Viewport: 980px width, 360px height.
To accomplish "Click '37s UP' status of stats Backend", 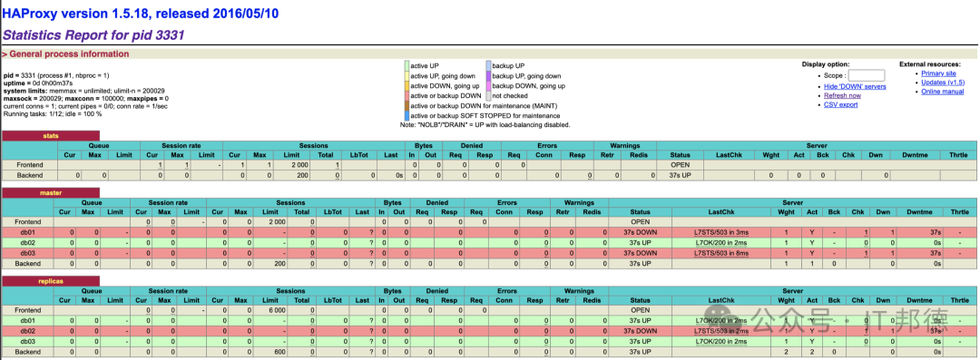I will point(680,176).
